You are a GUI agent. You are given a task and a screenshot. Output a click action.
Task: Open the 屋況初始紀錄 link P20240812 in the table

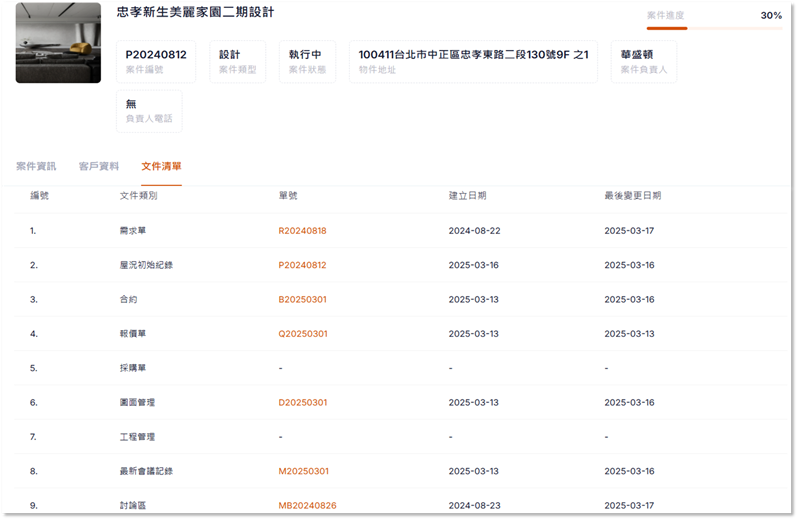302,265
